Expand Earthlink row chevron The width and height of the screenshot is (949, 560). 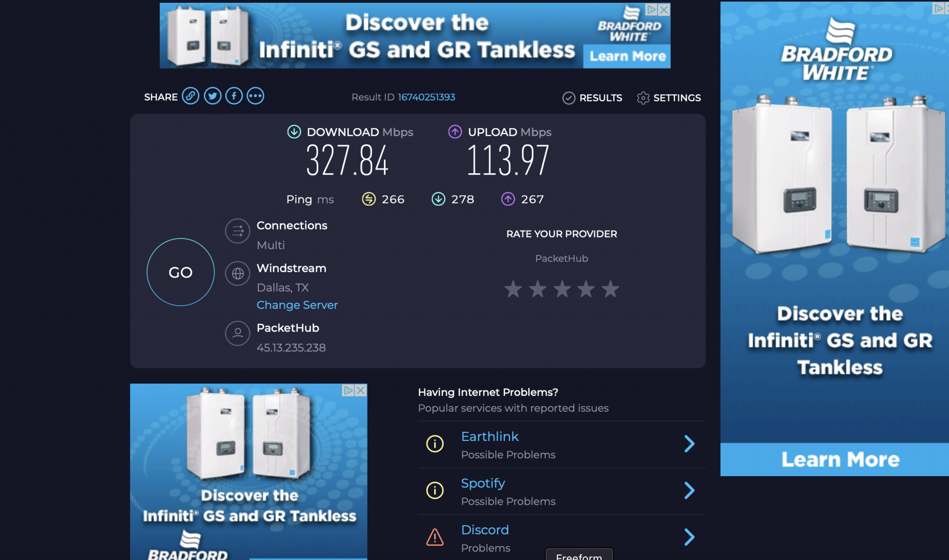(x=690, y=444)
